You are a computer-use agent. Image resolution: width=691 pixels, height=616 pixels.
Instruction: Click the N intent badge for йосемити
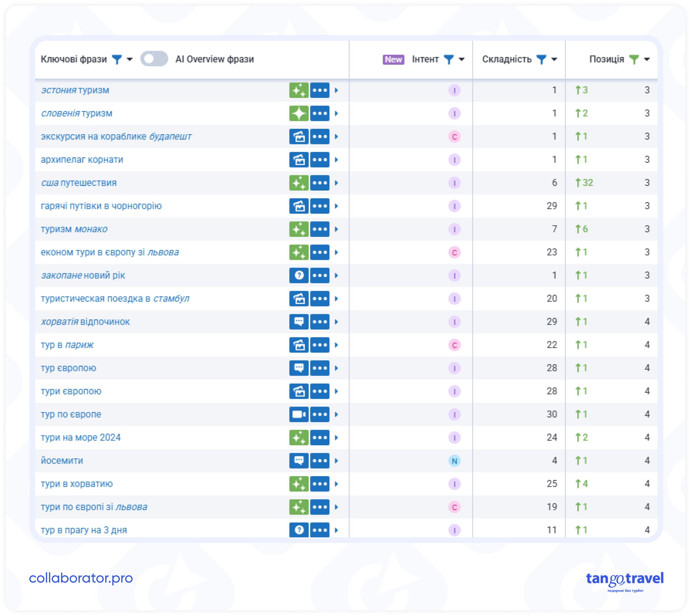pos(454,461)
